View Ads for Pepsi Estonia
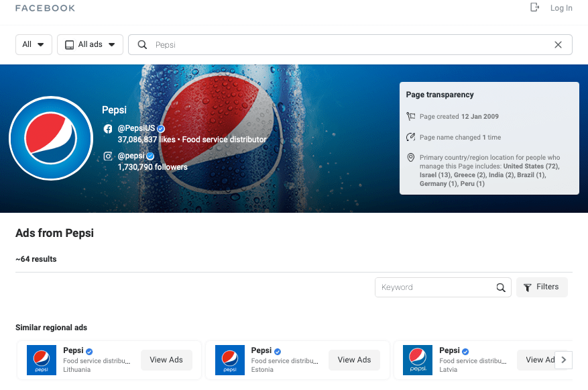 [x=354, y=360]
